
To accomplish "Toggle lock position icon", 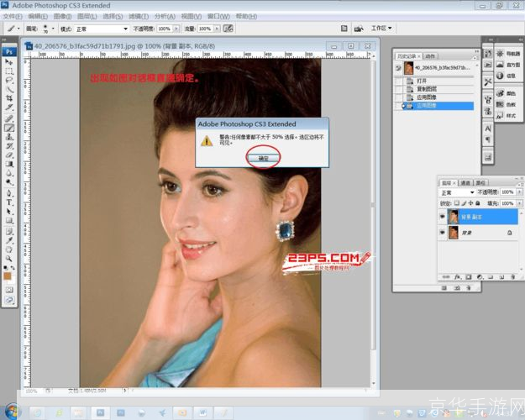I will [x=470, y=203].
